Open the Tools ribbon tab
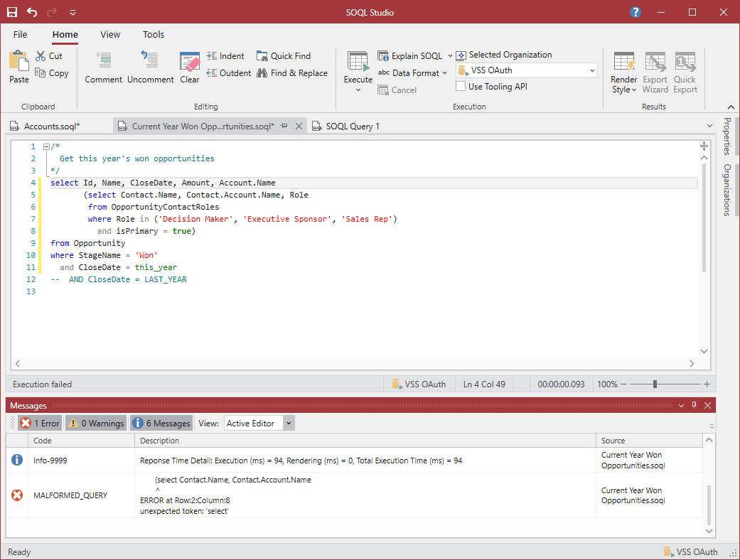Image resolution: width=740 pixels, height=560 pixels. point(153,34)
